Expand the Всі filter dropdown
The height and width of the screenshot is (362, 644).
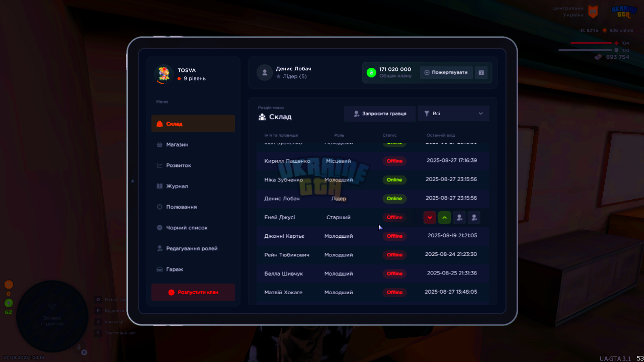[x=453, y=114]
